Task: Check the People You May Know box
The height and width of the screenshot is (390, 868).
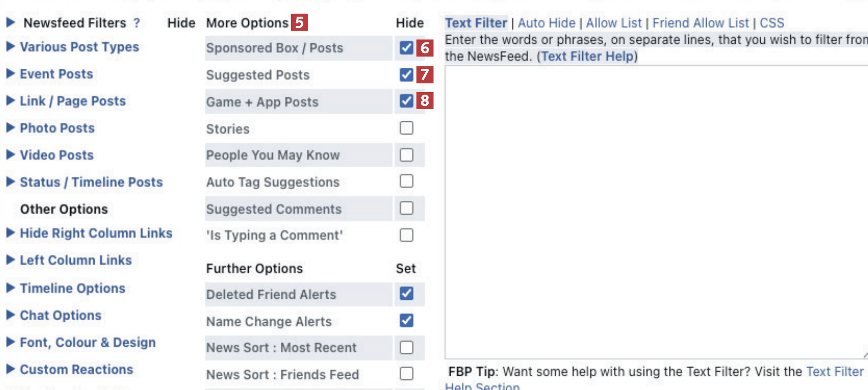Action: (406, 155)
